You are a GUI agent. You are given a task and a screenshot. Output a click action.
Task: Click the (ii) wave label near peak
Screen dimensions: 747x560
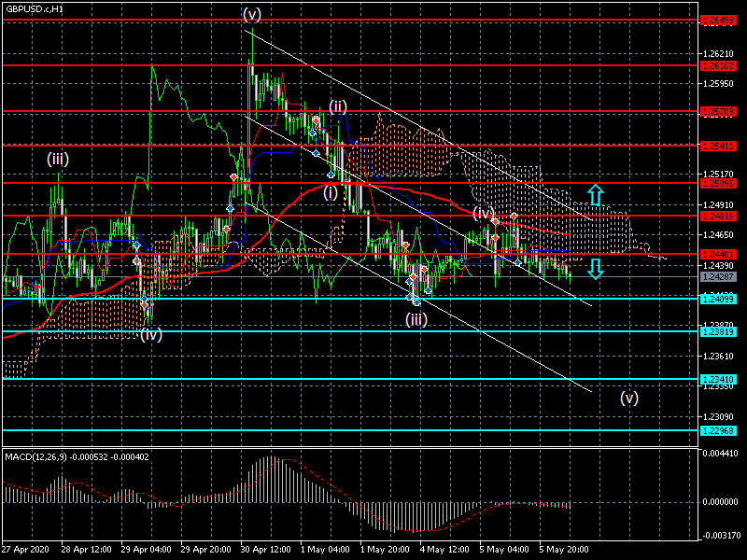[x=338, y=106]
